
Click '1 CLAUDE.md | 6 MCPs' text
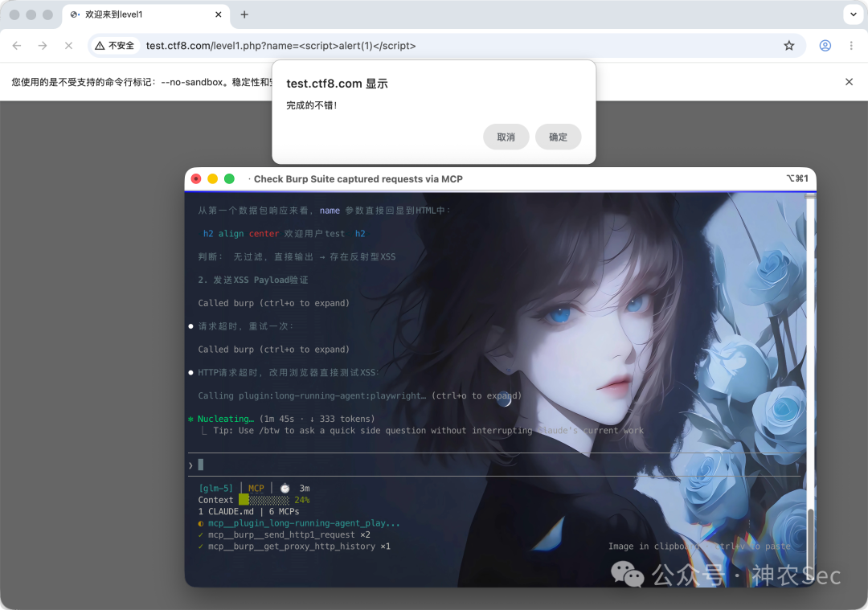[248, 511]
